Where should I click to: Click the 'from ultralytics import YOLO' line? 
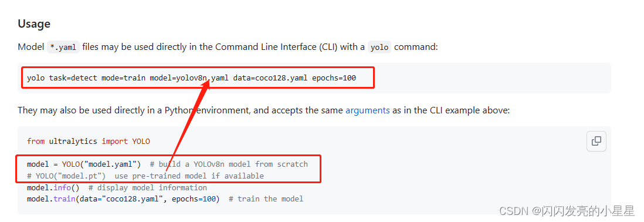click(x=89, y=142)
